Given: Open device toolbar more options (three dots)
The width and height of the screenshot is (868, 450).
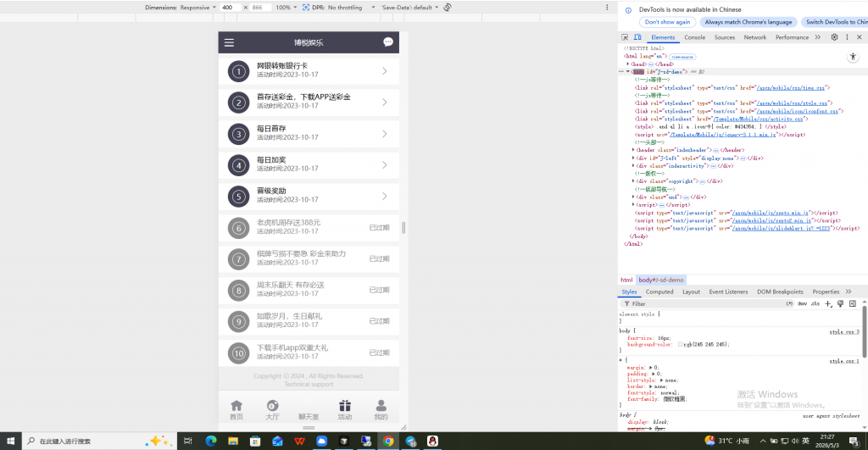Looking at the screenshot, I should pos(607,7).
